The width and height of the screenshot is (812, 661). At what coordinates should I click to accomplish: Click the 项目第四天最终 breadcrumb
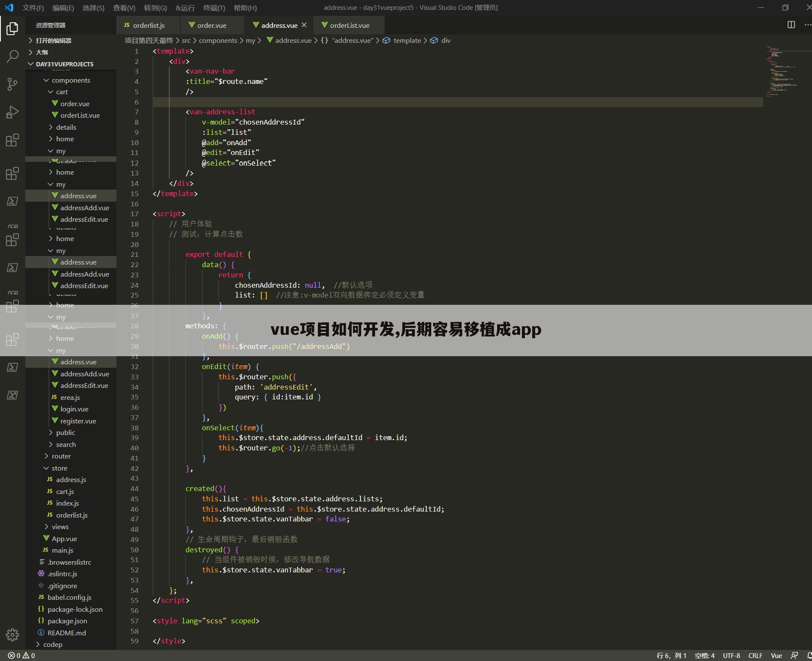click(x=149, y=40)
